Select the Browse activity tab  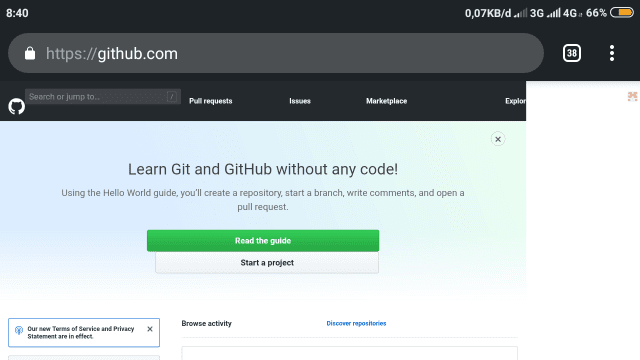pyautogui.click(x=207, y=323)
